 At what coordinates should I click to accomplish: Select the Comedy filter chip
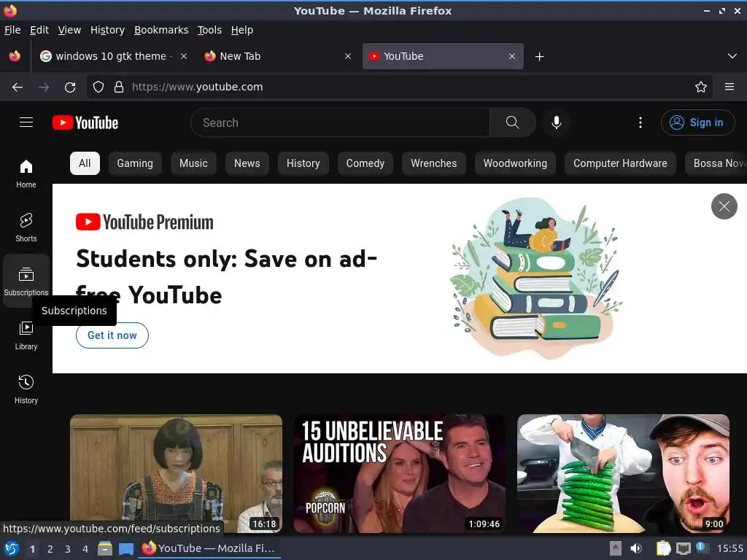365,163
